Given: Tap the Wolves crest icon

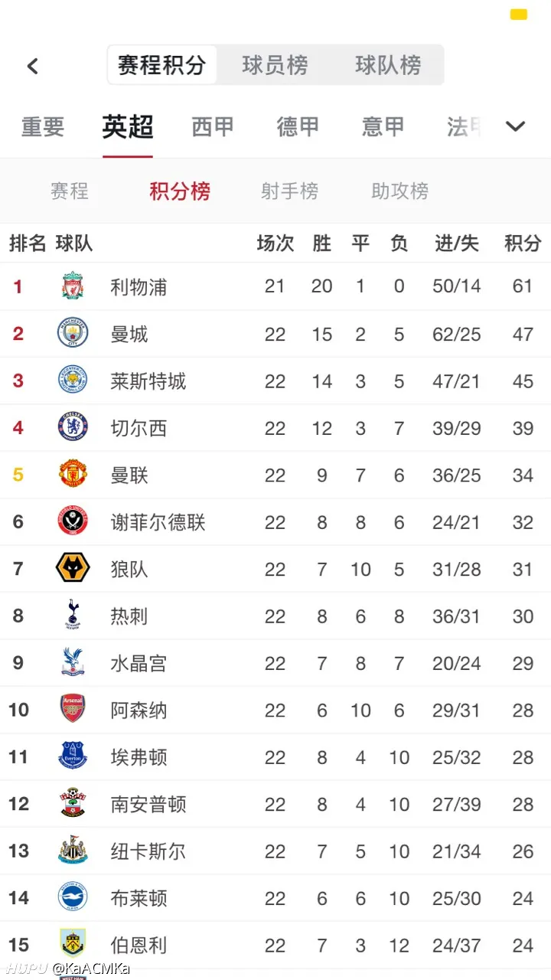Looking at the screenshot, I should [73, 569].
